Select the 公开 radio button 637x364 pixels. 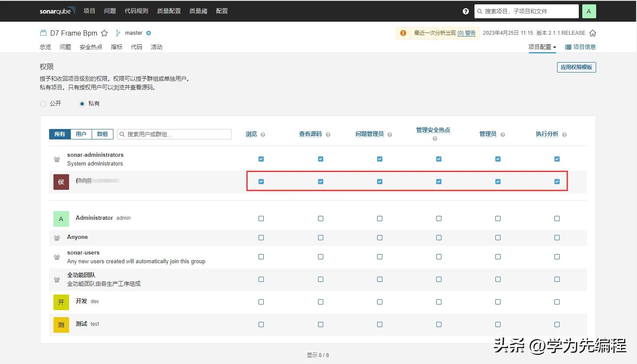coord(43,103)
